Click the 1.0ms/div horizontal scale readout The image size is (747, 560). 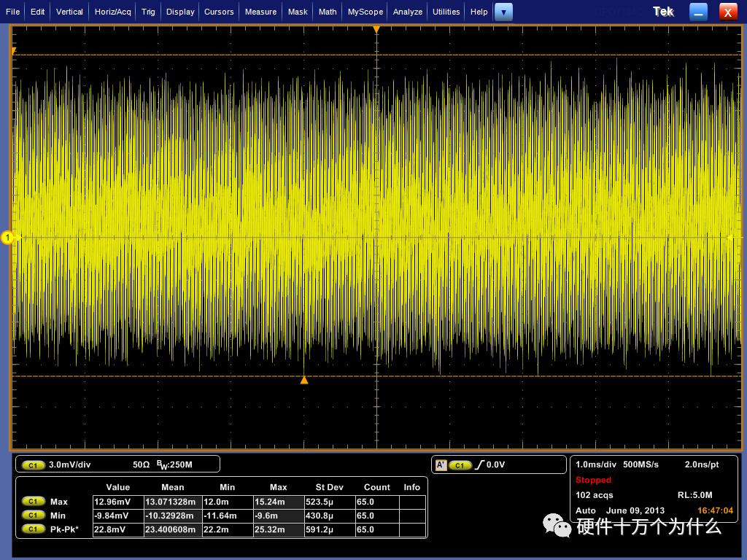pyautogui.click(x=596, y=464)
